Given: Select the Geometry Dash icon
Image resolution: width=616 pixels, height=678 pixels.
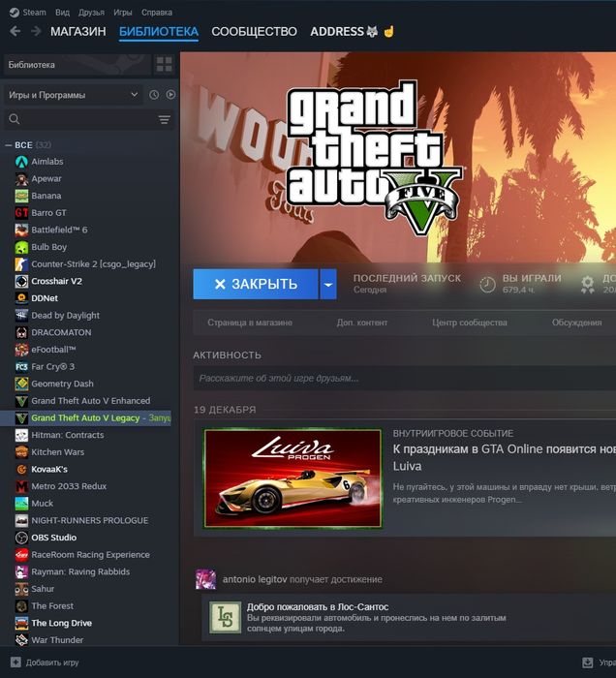Looking at the screenshot, I should pos(21,384).
